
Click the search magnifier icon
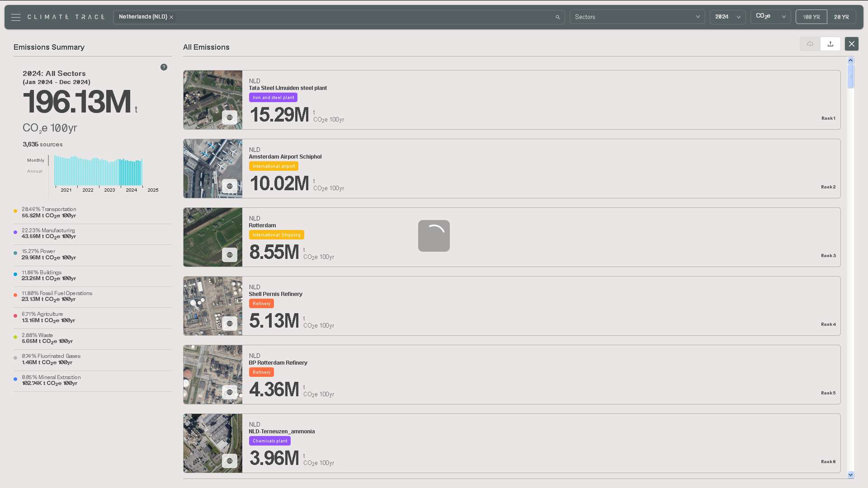(557, 17)
